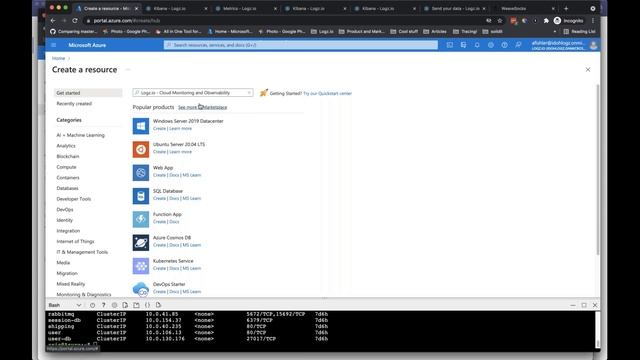The height and width of the screenshot is (360, 640).
Task: Close the Create a resource blade
Action: pos(588,70)
